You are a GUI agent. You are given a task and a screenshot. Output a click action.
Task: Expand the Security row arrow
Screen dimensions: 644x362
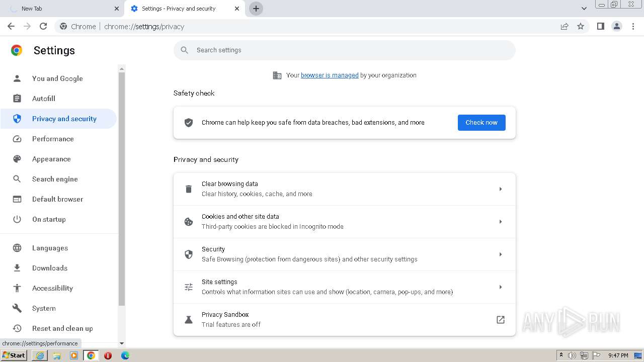[501, 254]
